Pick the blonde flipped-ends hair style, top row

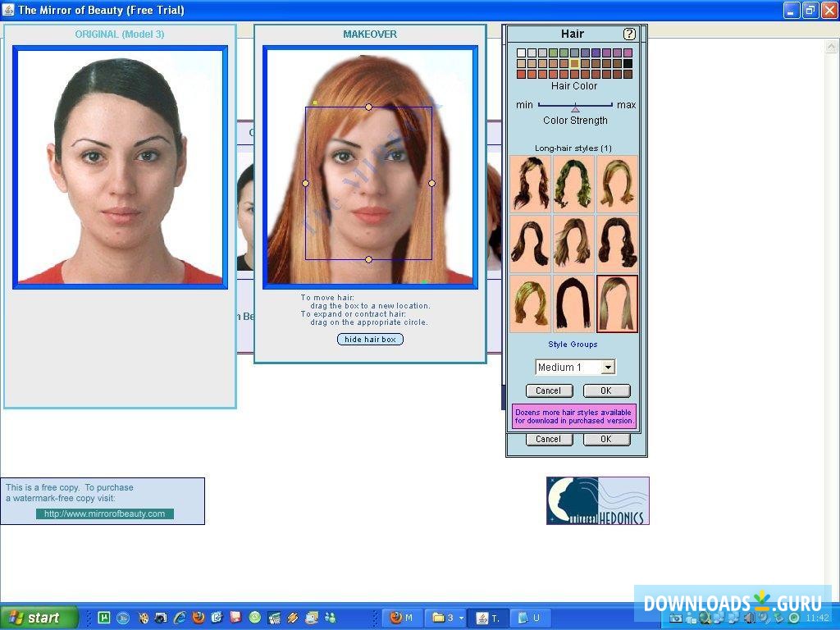[617, 184]
